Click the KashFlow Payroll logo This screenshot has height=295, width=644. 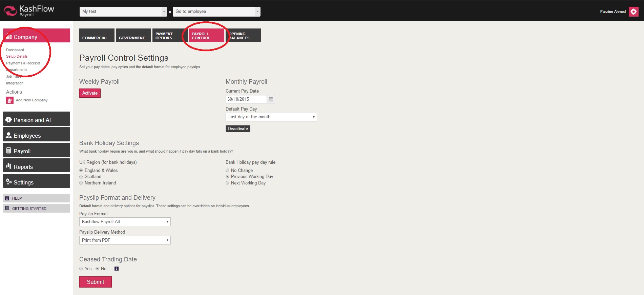pos(29,11)
